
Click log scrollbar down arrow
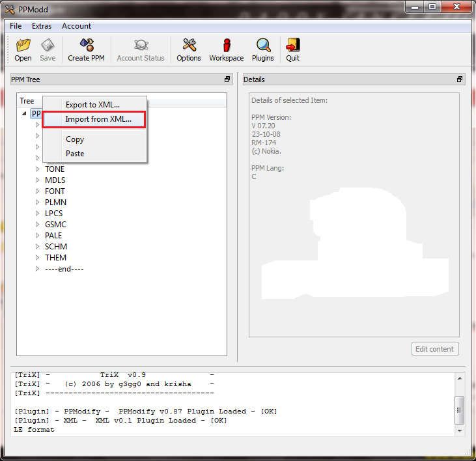460,430
